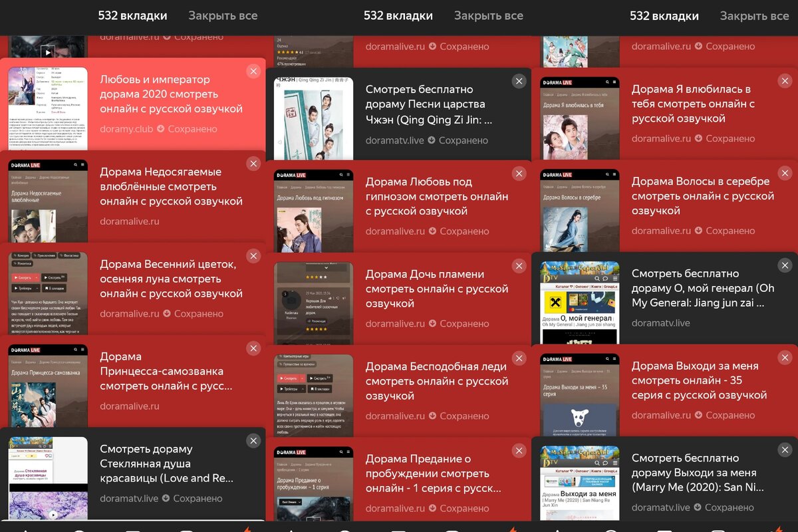Close the Любовь под гипнозом tab
Viewport: 798px width, 532px height.
pos(519,174)
